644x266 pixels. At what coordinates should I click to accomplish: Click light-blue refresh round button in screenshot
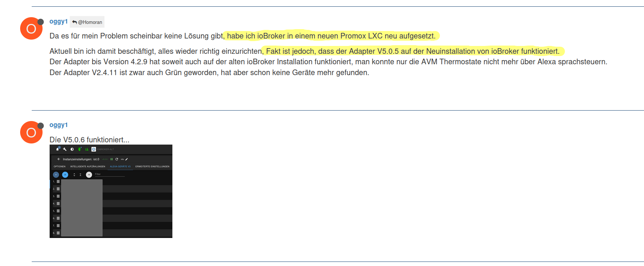(x=65, y=174)
